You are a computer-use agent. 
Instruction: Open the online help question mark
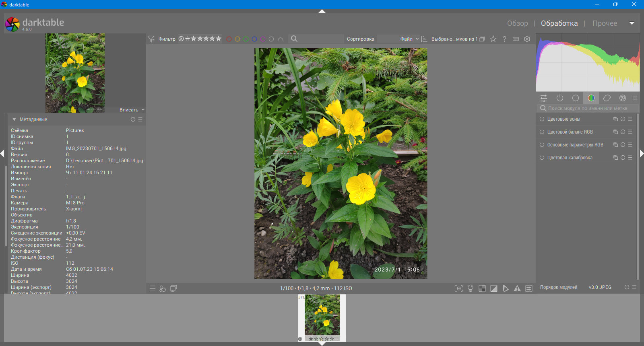click(x=504, y=39)
